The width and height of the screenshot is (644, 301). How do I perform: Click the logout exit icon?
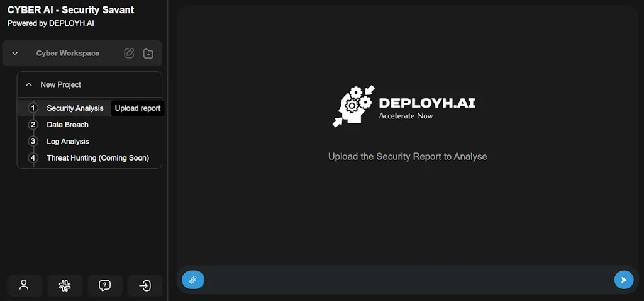[x=145, y=285]
